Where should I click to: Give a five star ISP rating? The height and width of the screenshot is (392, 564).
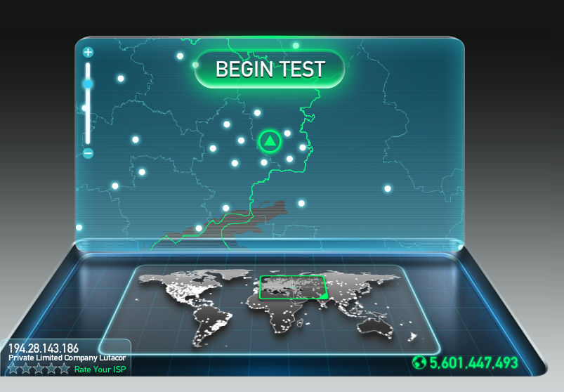click(x=65, y=368)
